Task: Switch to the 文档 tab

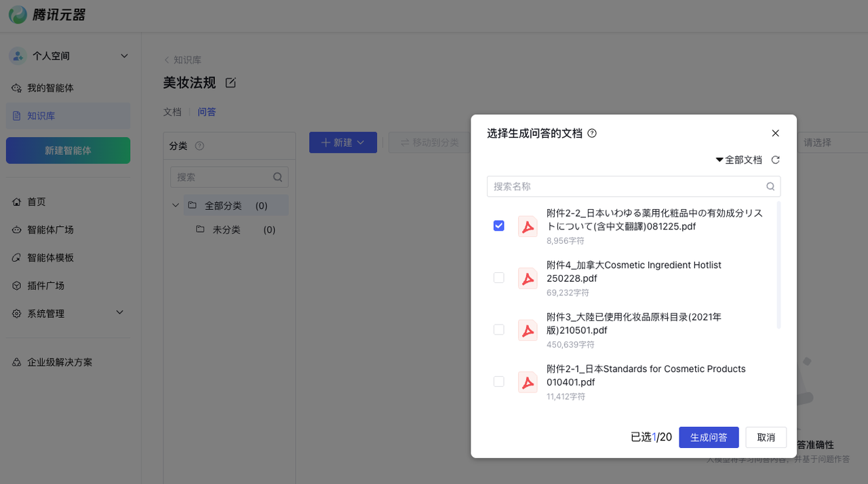Action: [x=172, y=112]
